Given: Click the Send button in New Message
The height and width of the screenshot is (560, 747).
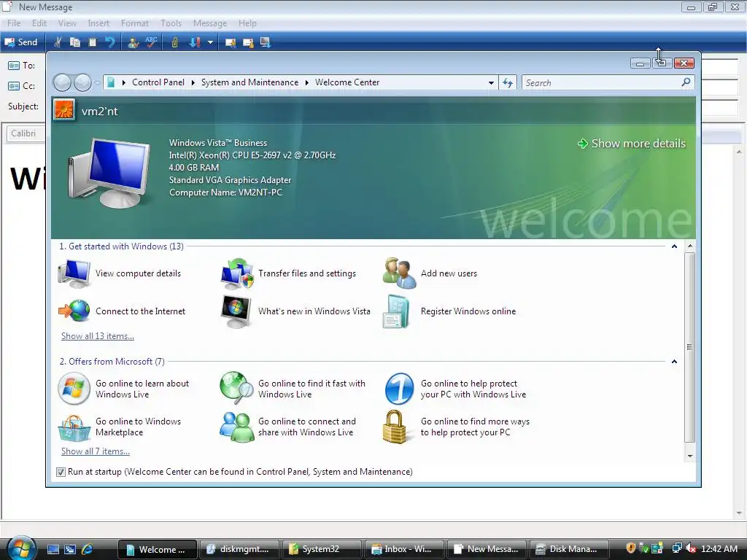Looking at the screenshot, I should [x=20, y=42].
